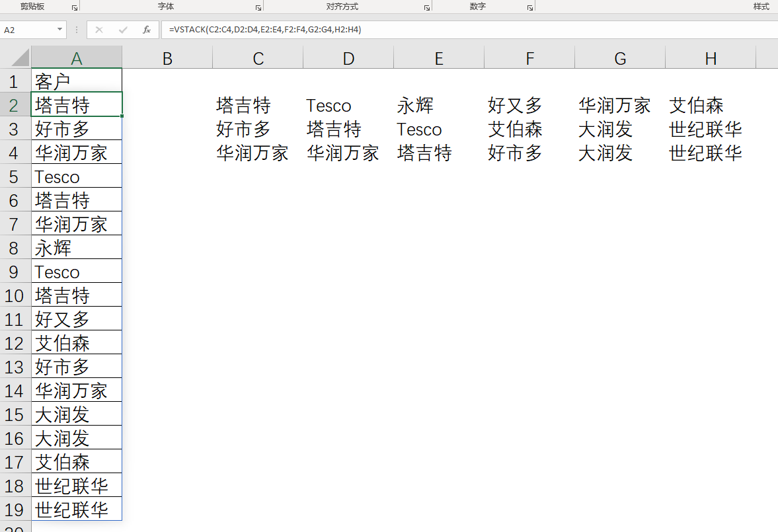Click cell H3 containing 世纪联华

711,128
